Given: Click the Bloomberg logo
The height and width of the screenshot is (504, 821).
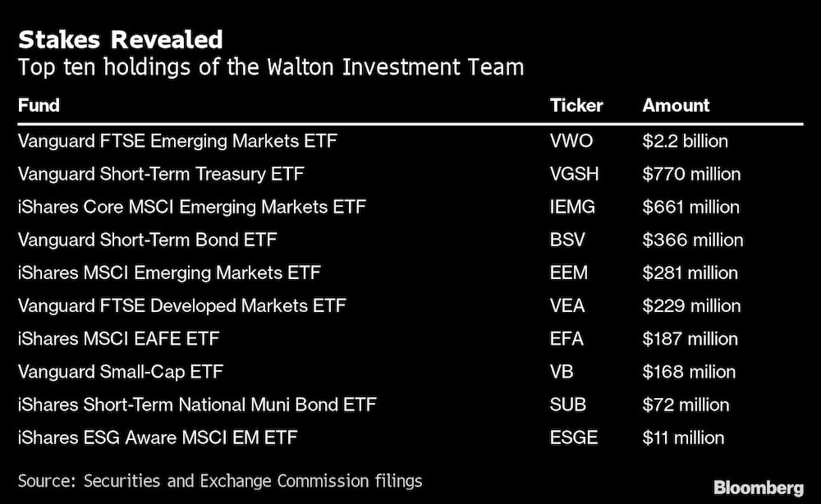Looking at the screenshot, I should point(759,488).
